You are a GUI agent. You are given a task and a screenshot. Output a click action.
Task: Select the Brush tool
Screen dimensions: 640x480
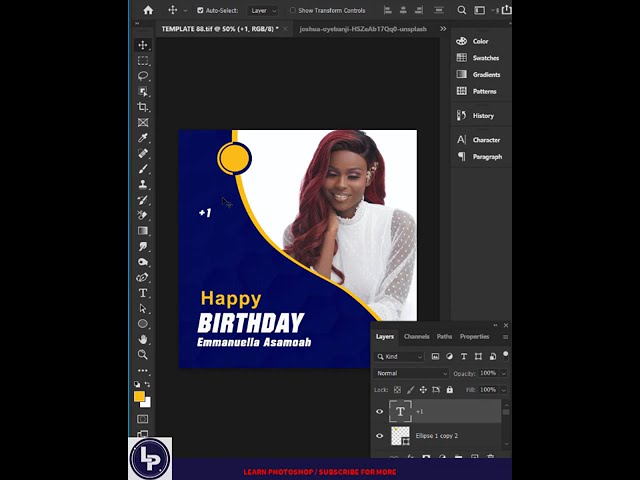point(143,169)
